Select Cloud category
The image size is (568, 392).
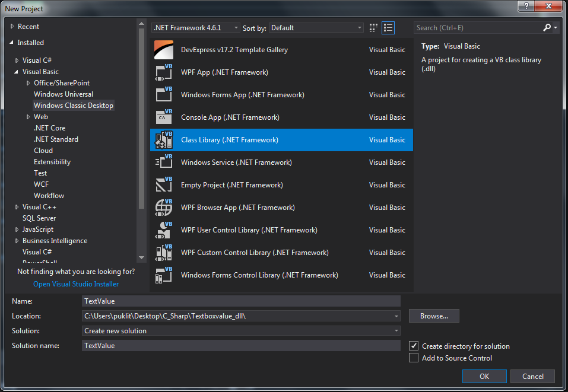(43, 151)
